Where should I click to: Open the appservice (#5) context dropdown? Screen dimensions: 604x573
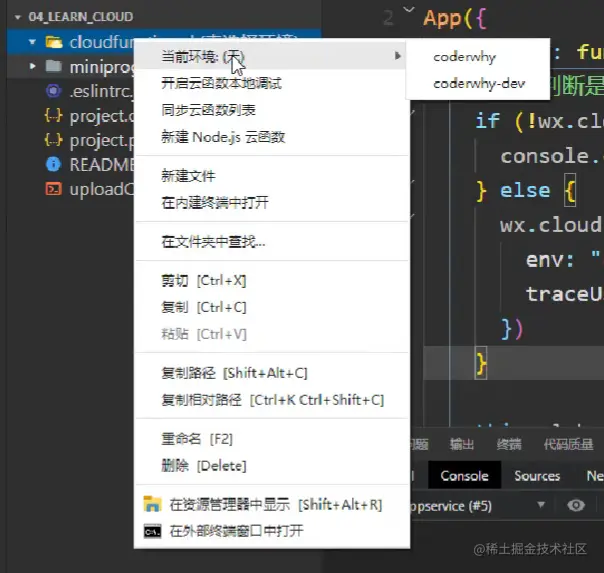click(x=541, y=505)
